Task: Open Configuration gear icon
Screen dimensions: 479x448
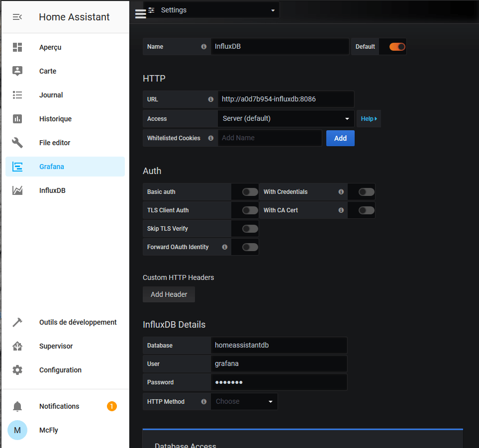Action: point(17,370)
